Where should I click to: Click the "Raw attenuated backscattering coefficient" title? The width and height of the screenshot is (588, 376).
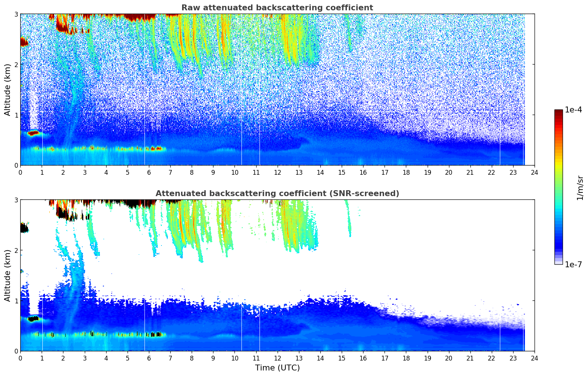[277, 8]
